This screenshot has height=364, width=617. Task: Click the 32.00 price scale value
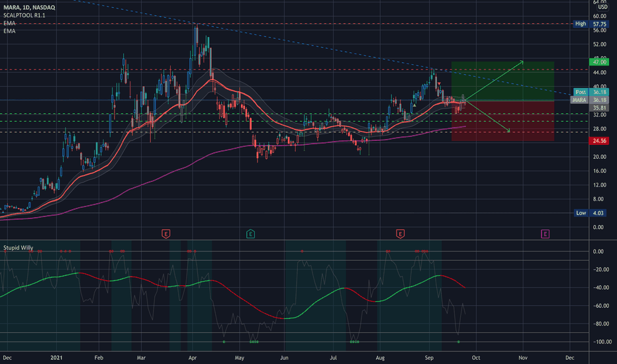tap(600, 115)
